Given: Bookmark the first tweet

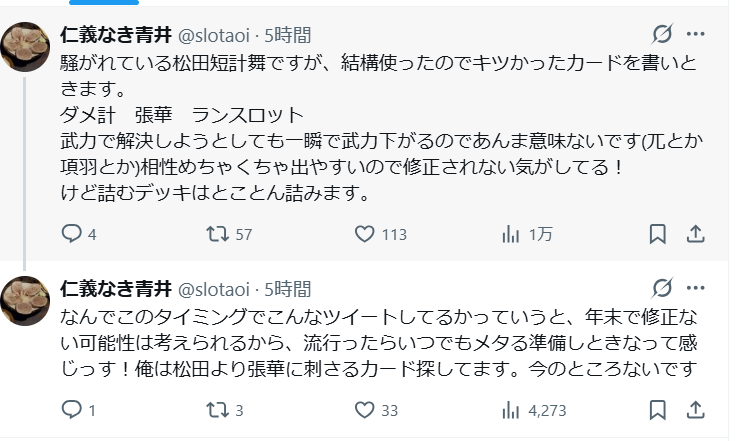Looking at the screenshot, I should (657, 234).
